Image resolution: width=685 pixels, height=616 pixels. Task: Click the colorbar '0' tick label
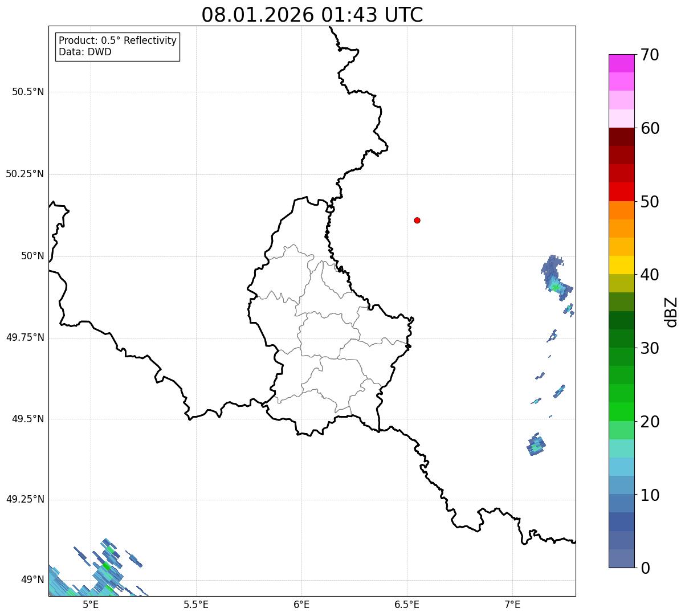[645, 568]
